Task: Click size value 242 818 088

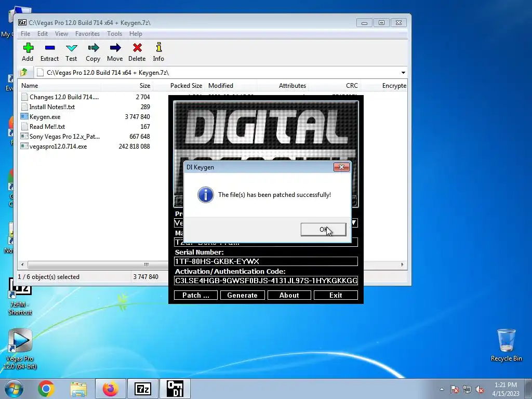Action: pyautogui.click(x=135, y=146)
